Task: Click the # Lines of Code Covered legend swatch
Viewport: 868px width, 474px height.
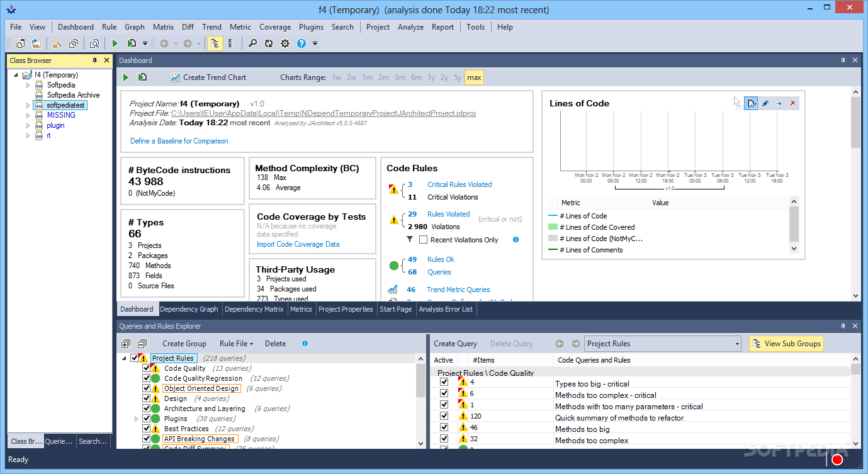Action: (x=553, y=227)
